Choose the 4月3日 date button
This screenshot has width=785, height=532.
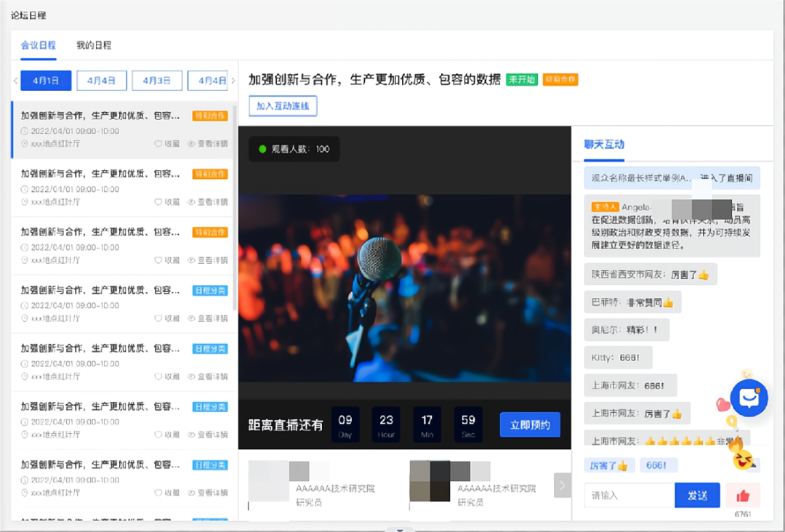[x=157, y=80]
